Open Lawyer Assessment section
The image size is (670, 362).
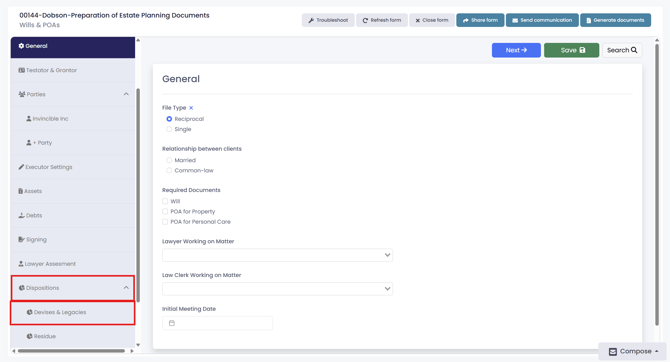(x=73, y=264)
